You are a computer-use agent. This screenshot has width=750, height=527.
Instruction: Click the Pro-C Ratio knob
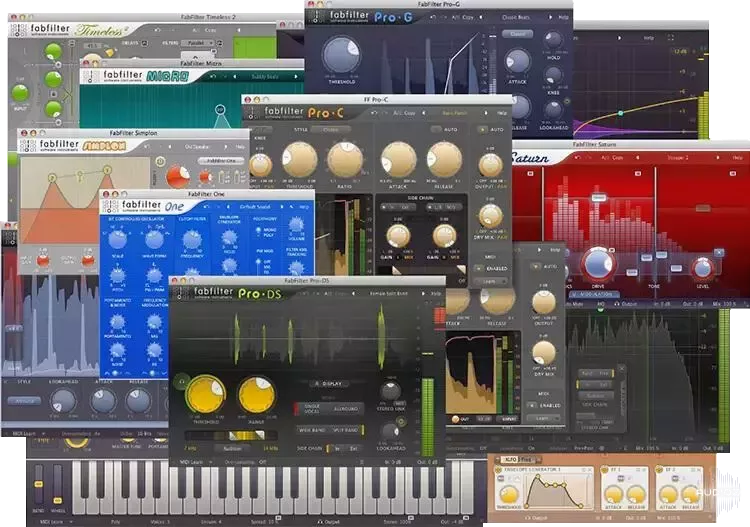[x=345, y=160]
